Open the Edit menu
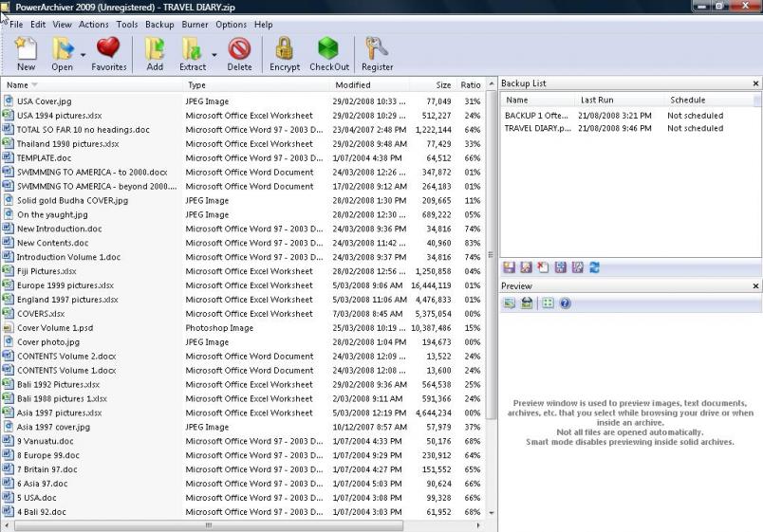The height and width of the screenshot is (532, 763). tap(38, 25)
